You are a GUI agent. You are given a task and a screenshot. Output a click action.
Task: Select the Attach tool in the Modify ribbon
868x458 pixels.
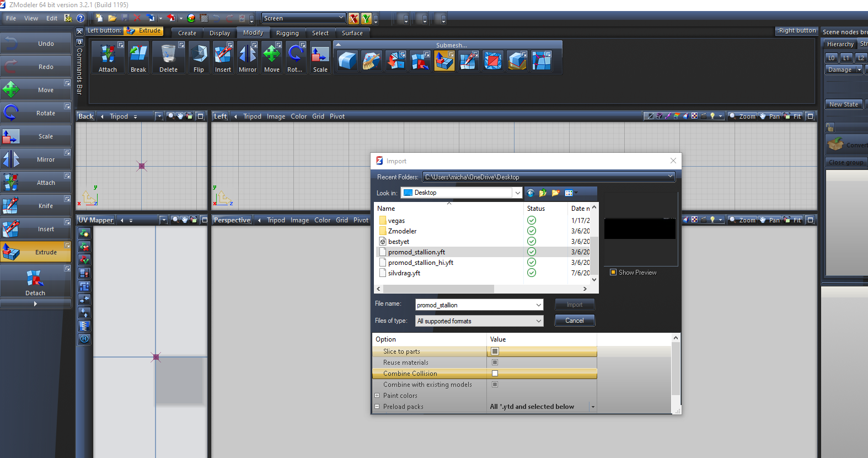pyautogui.click(x=108, y=57)
